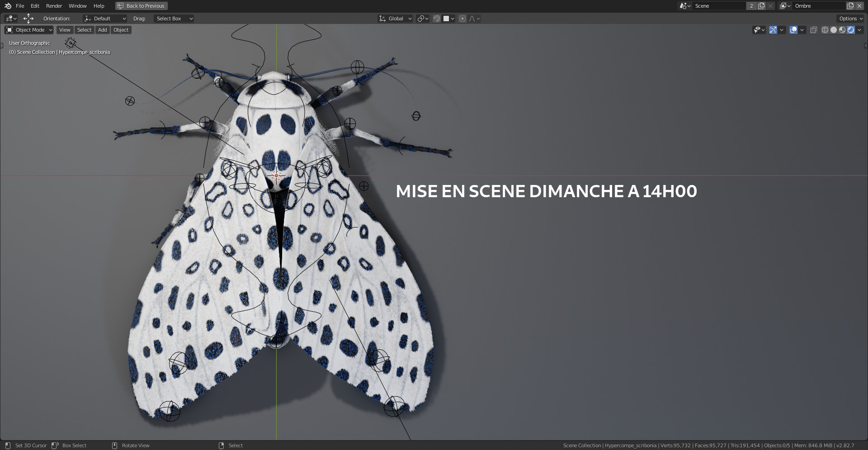
Task: Switch to solid viewport shading
Action: (834, 30)
